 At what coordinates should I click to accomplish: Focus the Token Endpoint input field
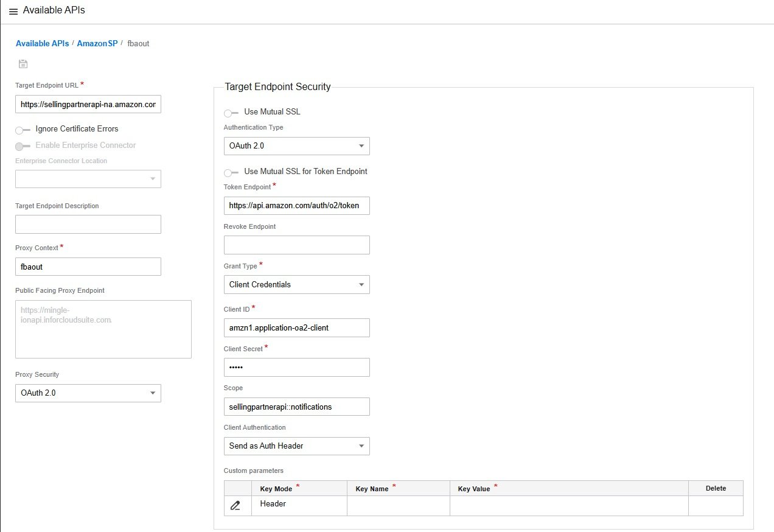(296, 206)
